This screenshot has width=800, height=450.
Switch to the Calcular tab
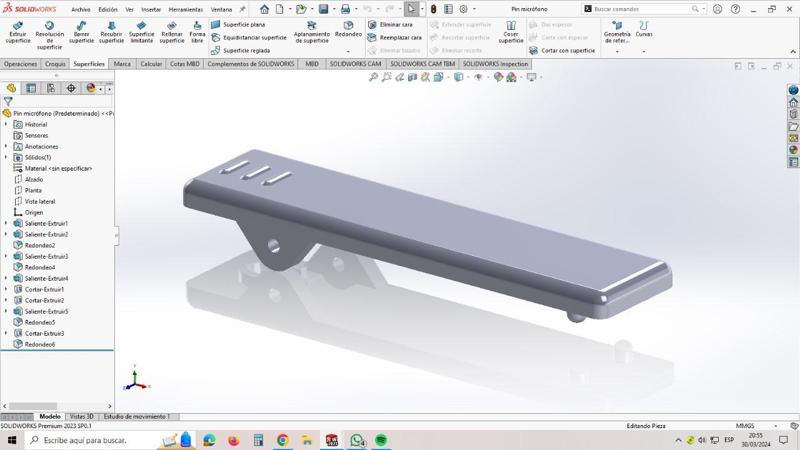click(151, 64)
